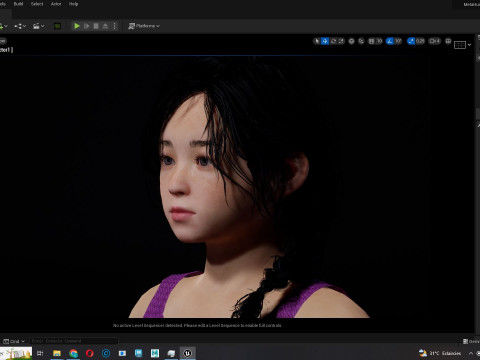This screenshot has width=480, height=360.
Task: Open the Blueprints dropdown in toolbar
Action: (20, 26)
